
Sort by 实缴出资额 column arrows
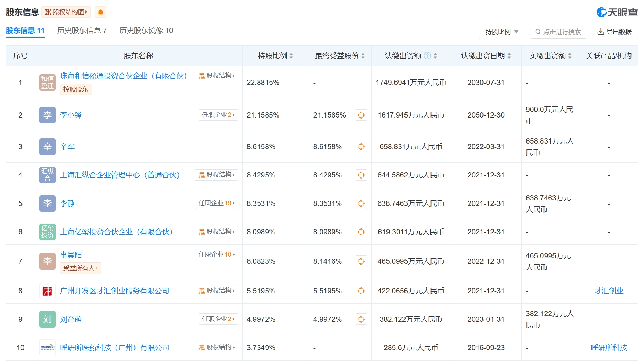570,56
